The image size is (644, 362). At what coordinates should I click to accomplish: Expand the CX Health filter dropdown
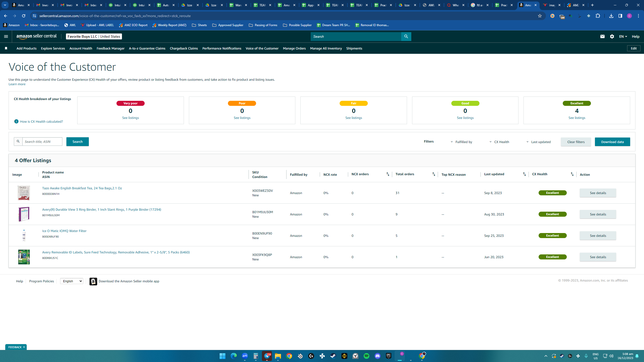[499, 142]
